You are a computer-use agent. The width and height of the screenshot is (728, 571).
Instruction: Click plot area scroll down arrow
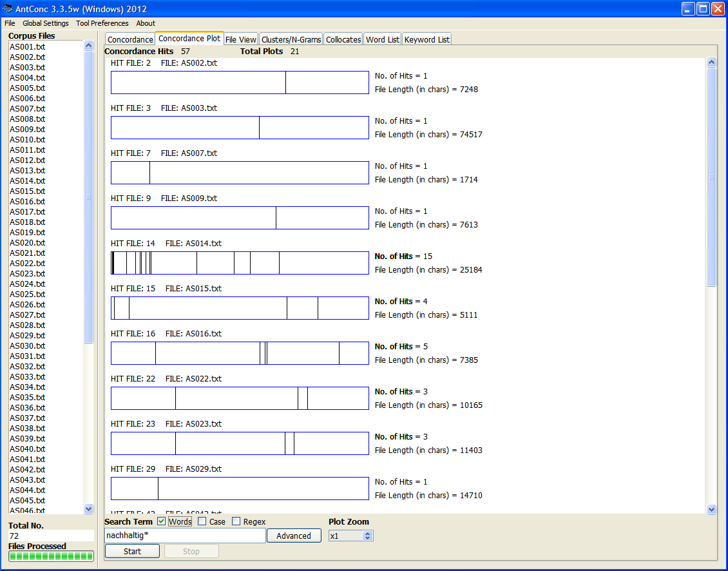click(711, 509)
